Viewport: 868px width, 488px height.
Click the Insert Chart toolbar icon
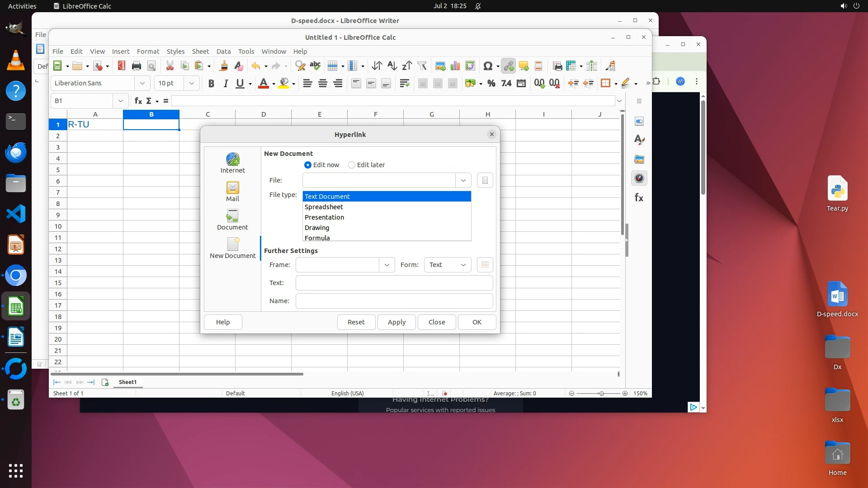455,66
